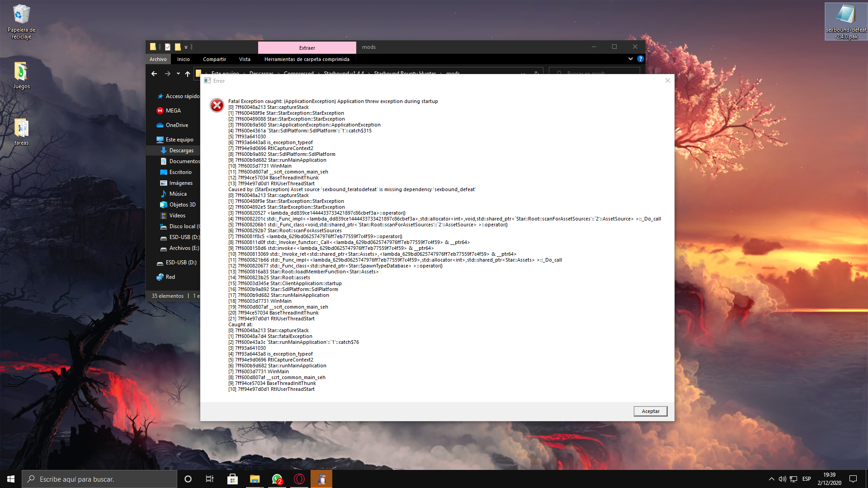Select the sexbound-defeat-2.4.0.pak desktop file
Screen dimensions: 868x488
pos(846,22)
